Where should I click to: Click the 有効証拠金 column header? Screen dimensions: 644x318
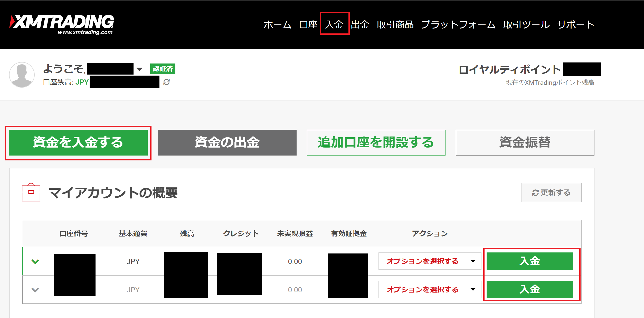click(x=349, y=233)
